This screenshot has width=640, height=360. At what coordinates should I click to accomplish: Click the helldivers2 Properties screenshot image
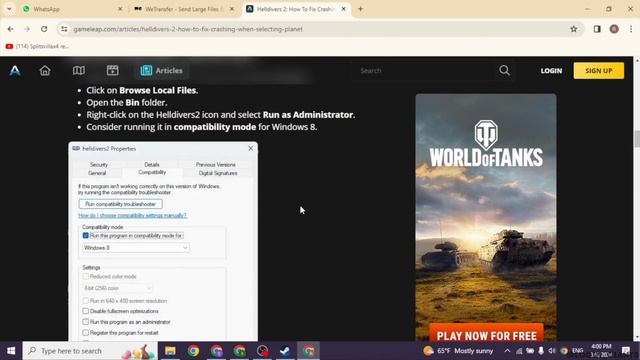coord(163,241)
